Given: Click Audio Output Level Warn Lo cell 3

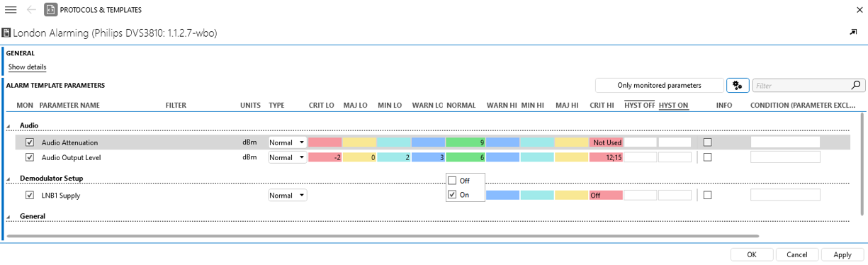Looking at the screenshot, I should coord(429,157).
